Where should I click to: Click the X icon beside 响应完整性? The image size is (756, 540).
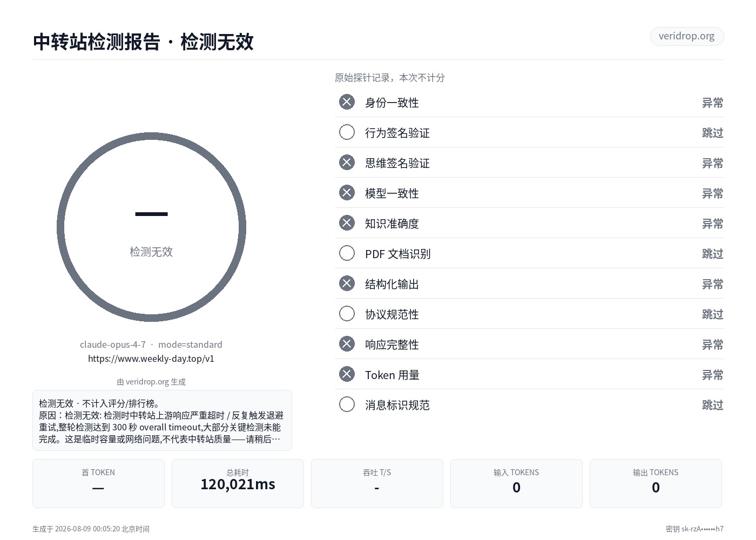pyautogui.click(x=347, y=344)
